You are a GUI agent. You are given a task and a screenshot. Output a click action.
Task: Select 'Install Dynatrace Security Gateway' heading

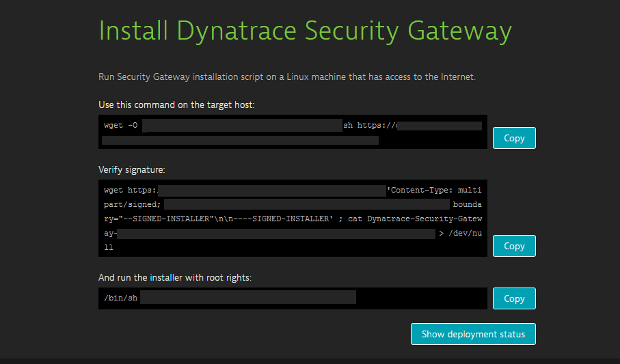[x=305, y=31]
